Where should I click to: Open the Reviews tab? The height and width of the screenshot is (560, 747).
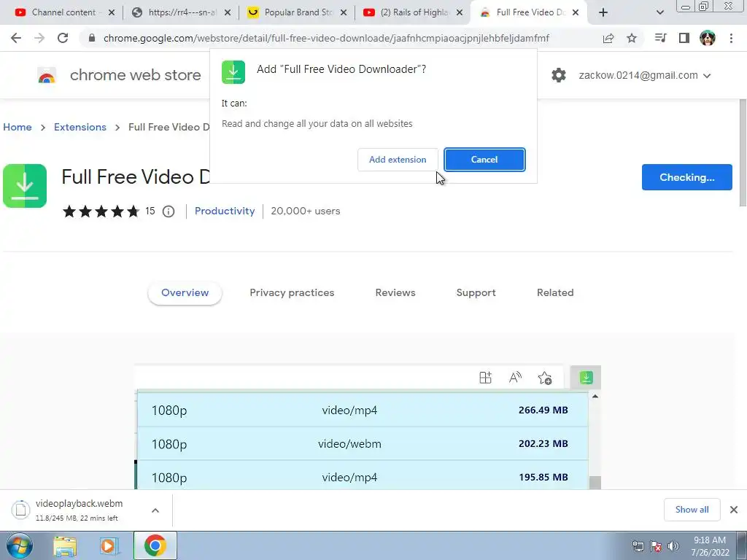(395, 292)
